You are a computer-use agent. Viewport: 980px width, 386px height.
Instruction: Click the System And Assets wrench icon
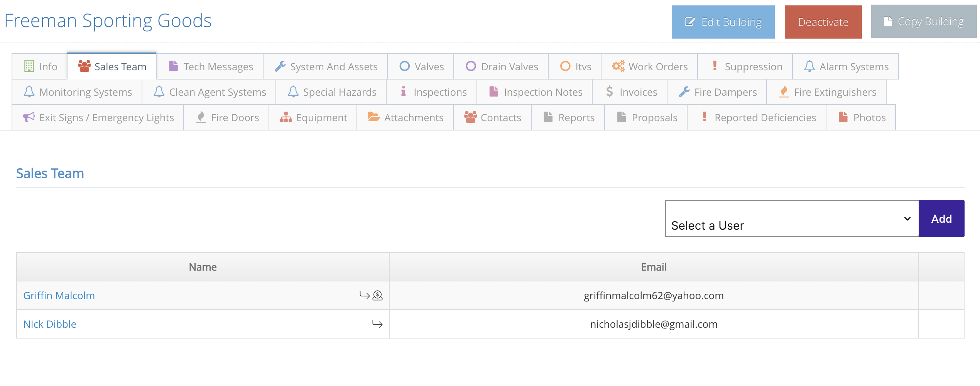tap(280, 66)
